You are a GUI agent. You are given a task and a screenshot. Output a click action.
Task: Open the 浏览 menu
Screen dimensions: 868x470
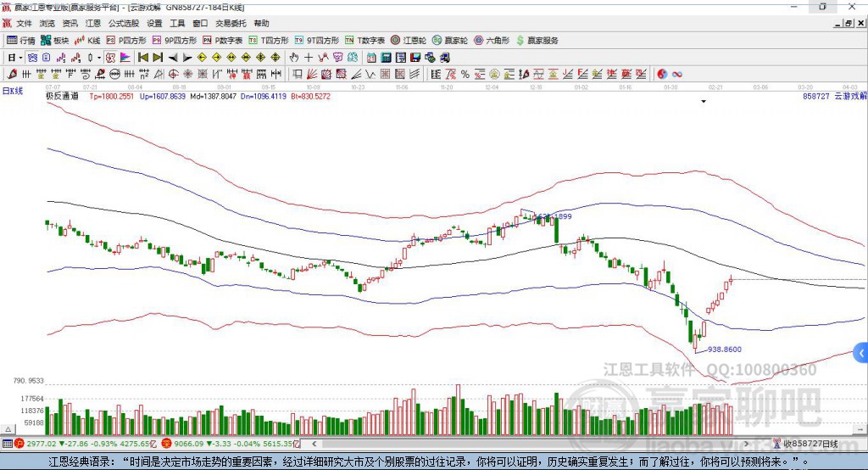click(x=47, y=23)
